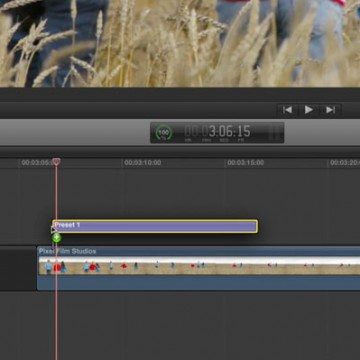Click the wheat field viewer image
Viewport: 360px width, 360px height.
click(x=180, y=43)
